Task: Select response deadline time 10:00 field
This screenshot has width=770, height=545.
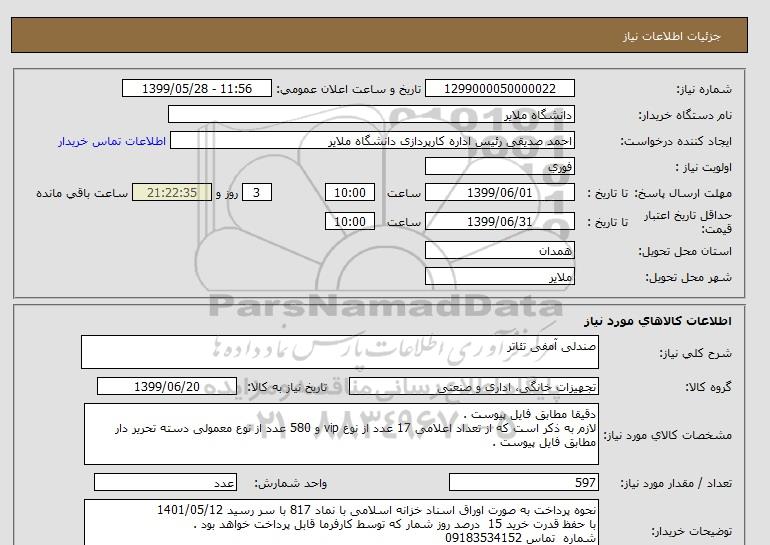Action: coord(350,192)
